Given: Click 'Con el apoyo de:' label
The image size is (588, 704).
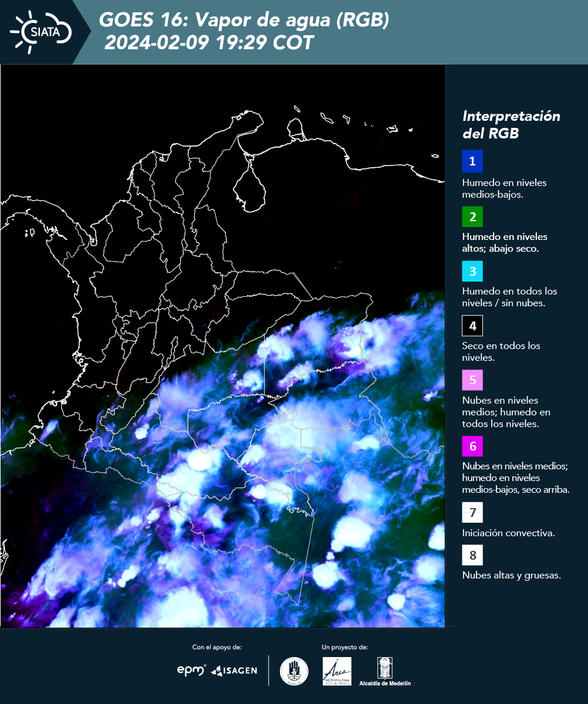Looking at the screenshot, I should [x=217, y=647].
